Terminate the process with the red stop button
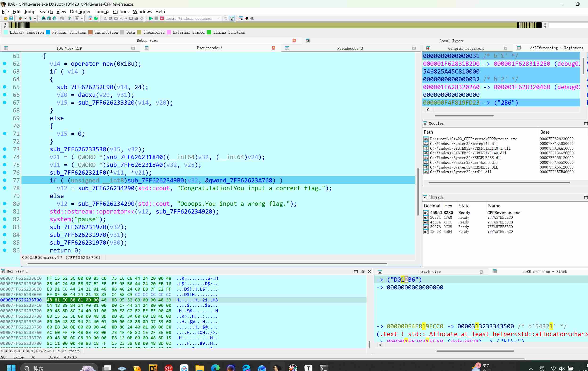 coord(162,19)
